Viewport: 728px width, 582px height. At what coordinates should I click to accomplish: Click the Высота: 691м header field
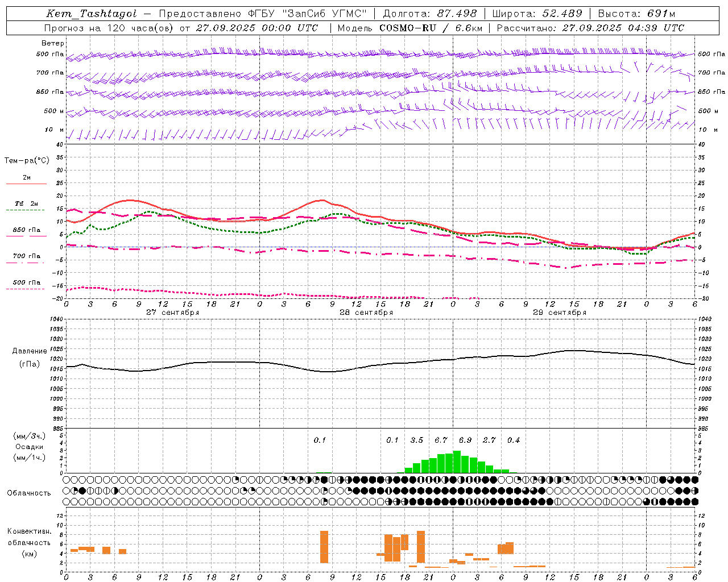(637, 14)
